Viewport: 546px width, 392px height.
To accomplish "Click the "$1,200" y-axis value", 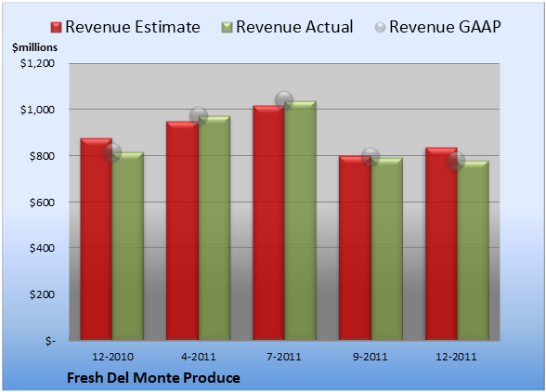I will [x=37, y=63].
